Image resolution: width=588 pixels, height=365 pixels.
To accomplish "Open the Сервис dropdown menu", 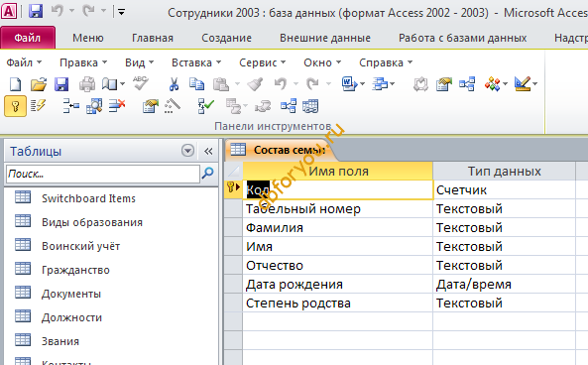I will pos(263,62).
